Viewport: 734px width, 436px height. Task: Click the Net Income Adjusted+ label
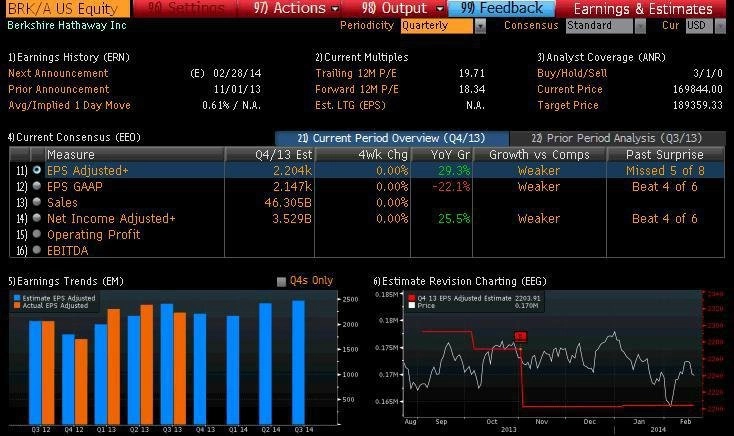(x=111, y=218)
